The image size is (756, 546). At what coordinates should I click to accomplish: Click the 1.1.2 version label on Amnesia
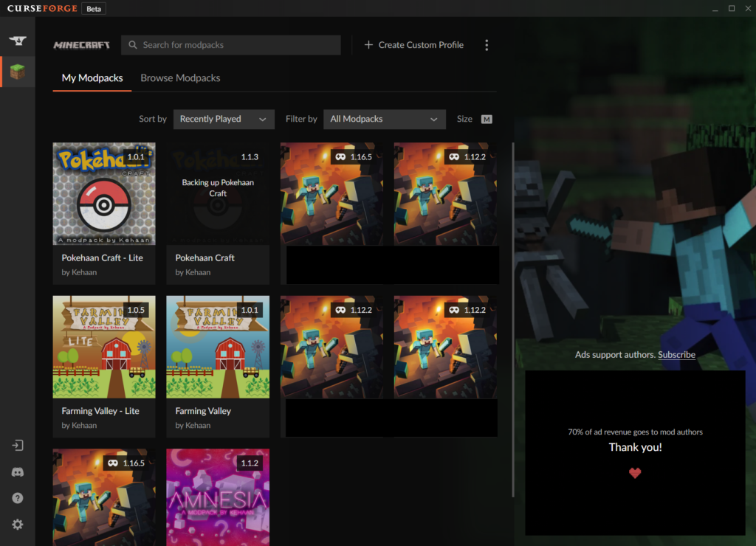click(250, 463)
